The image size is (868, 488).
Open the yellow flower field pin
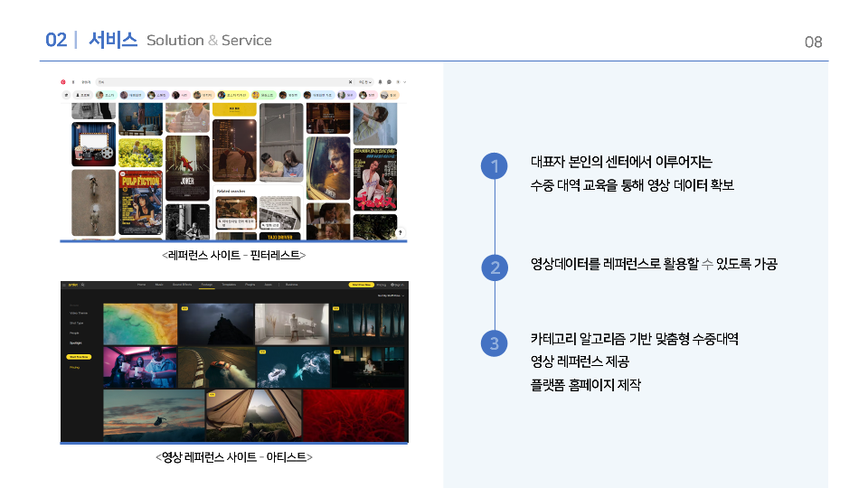pyautogui.click(x=141, y=153)
